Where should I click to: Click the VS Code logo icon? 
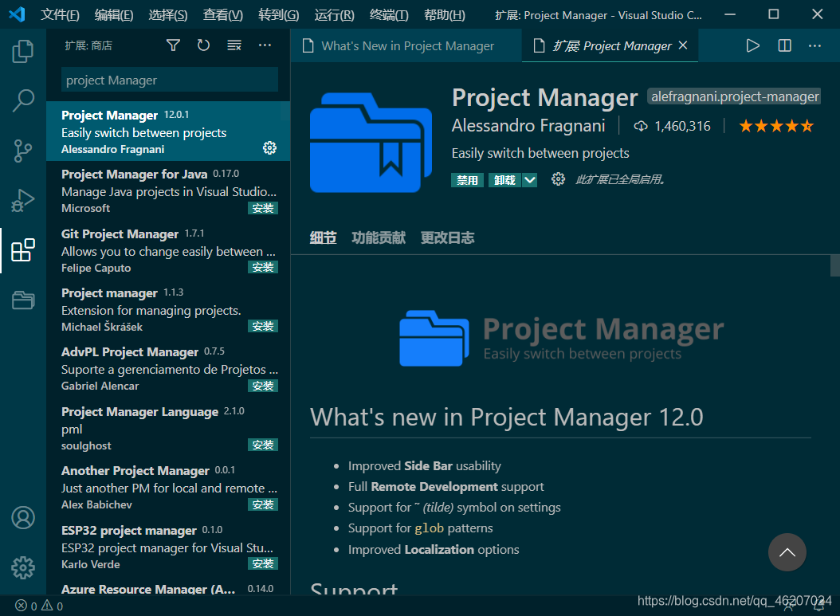18,14
